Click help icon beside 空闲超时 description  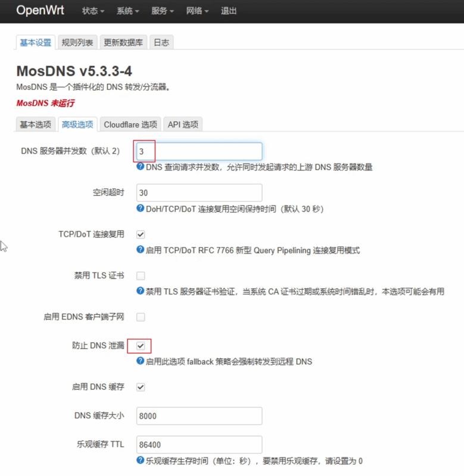tap(141, 209)
